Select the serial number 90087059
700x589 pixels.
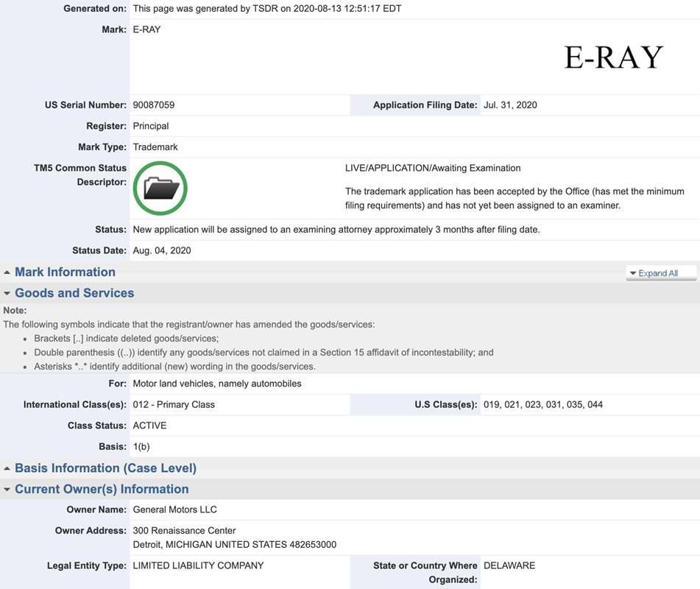pyautogui.click(x=155, y=105)
